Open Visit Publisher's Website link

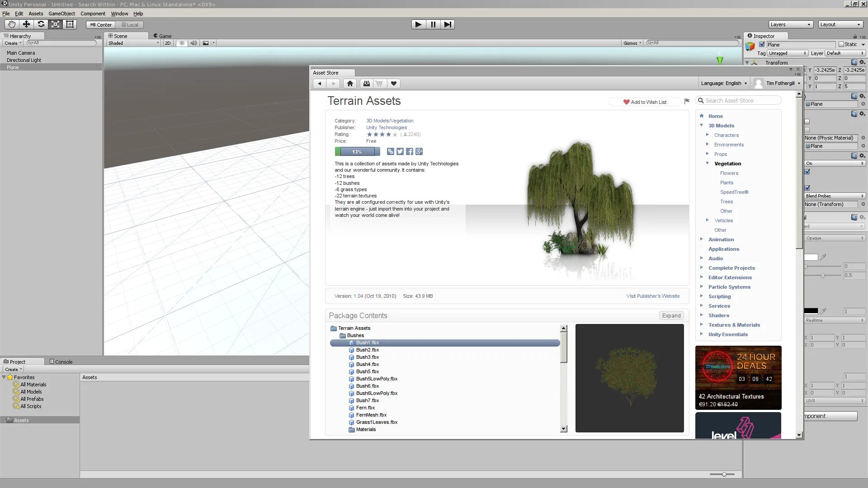[x=653, y=296]
